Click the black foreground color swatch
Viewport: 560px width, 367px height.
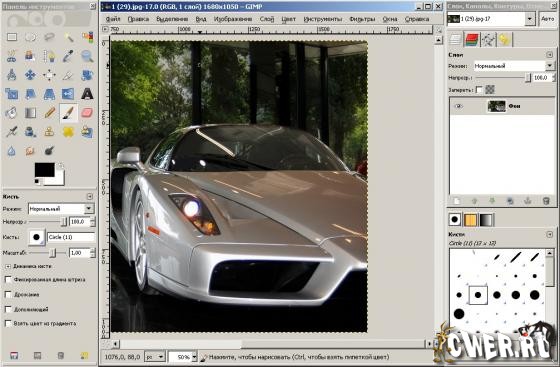(45, 170)
